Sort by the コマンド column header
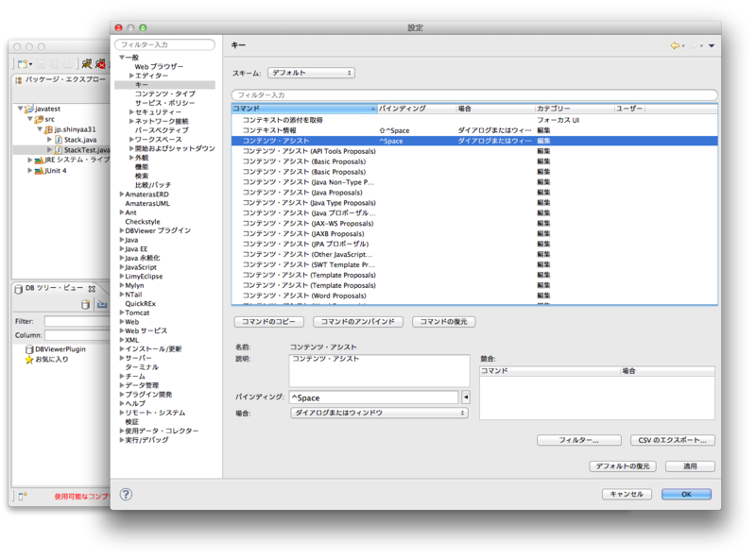756x558 pixels. [303, 109]
